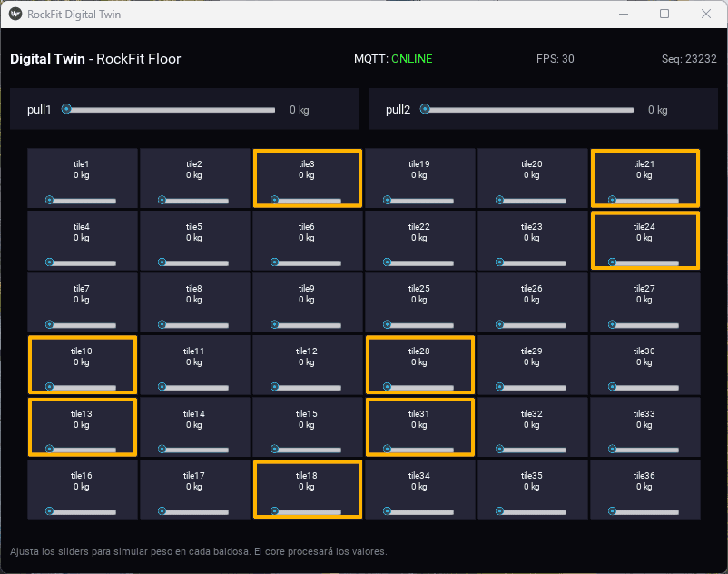Click the tile1 weight slider
The height and width of the screenshot is (574, 728).
pos(81,200)
